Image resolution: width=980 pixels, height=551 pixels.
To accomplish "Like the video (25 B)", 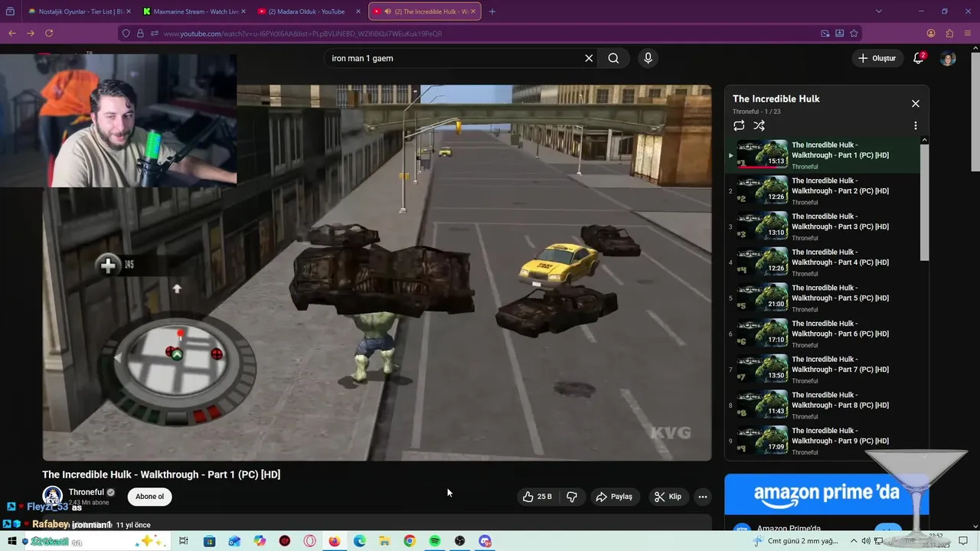I will [537, 497].
